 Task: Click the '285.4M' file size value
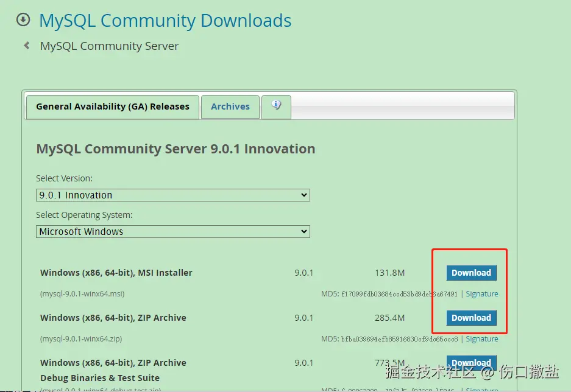pyautogui.click(x=389, y=318)
